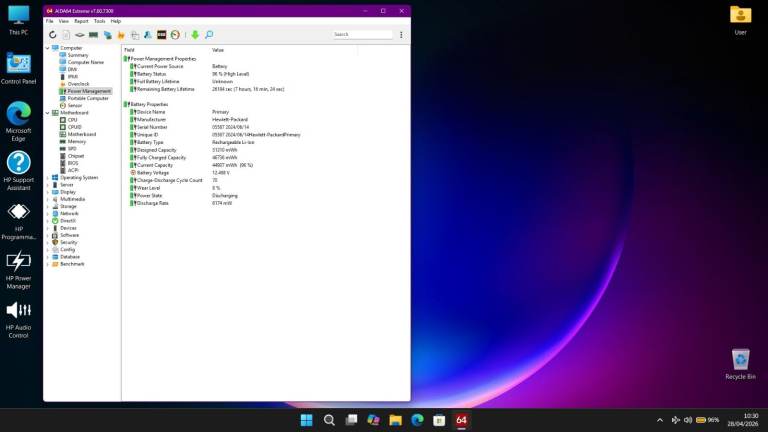Show hidden tray icons chevron
768x432 pixels.
pyautogui.click(x=660, y=420)
